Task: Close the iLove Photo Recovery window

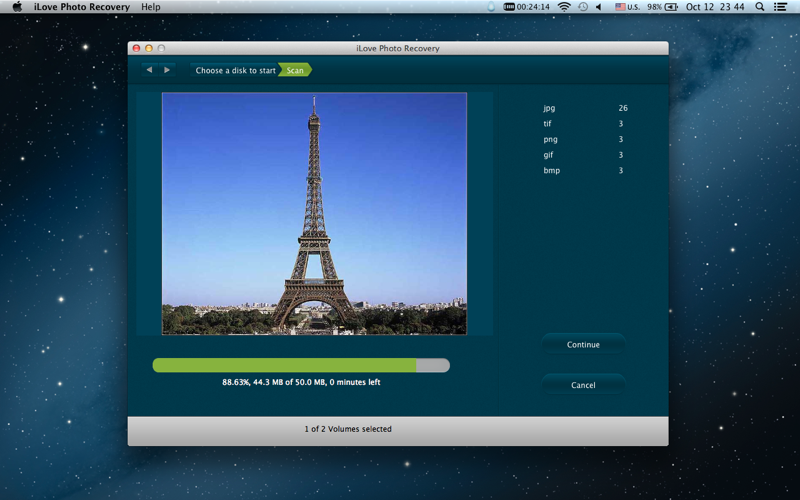Action: pyautogui.click(x=136, y=48)
